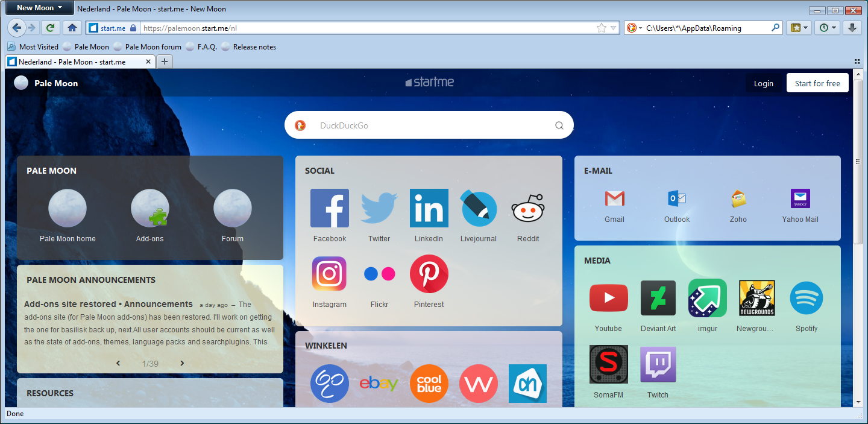868x424 pixels.
Task: Open the Livejournal tile
Action: pos(479,208)
